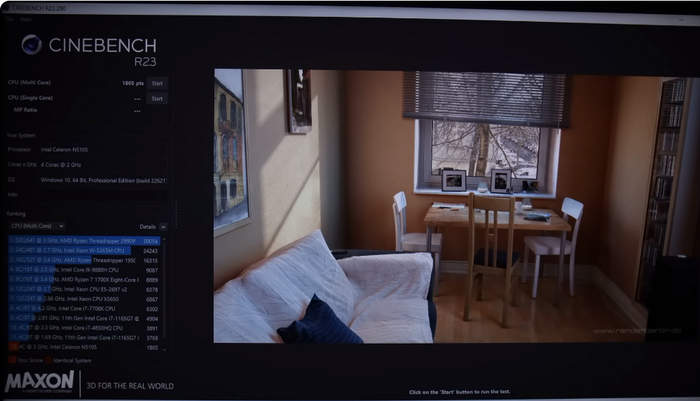Select the AMD Ryzen 7 1700X ranking row

[84, 280]
